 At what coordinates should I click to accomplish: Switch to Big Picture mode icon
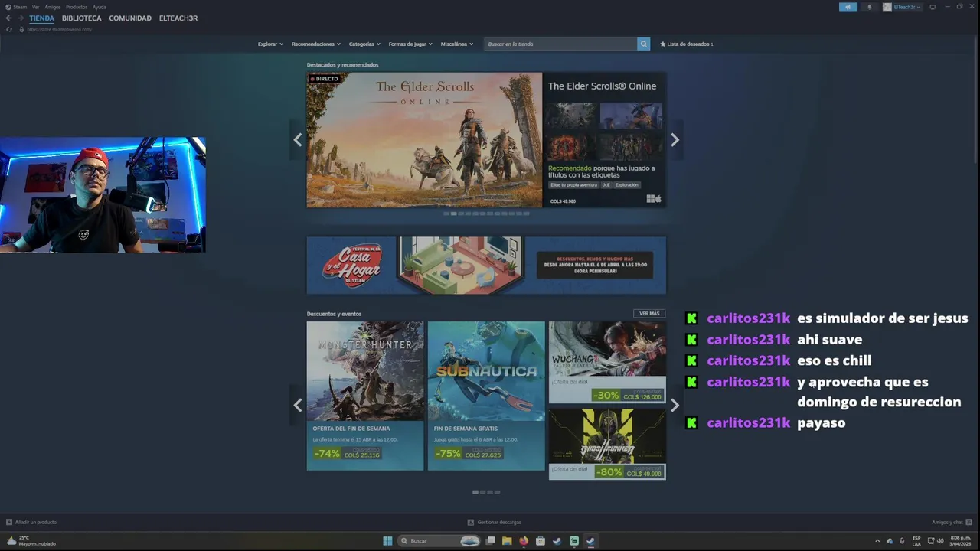933,7
